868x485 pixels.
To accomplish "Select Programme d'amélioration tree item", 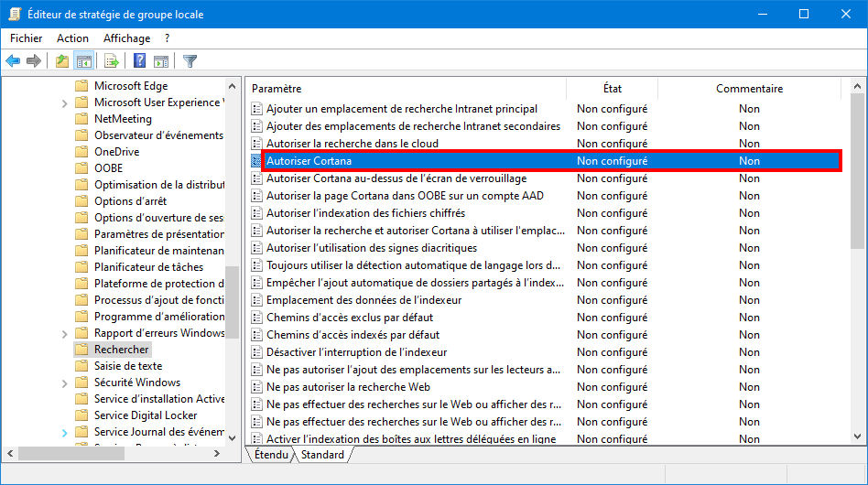I will (x=159, y=317).
